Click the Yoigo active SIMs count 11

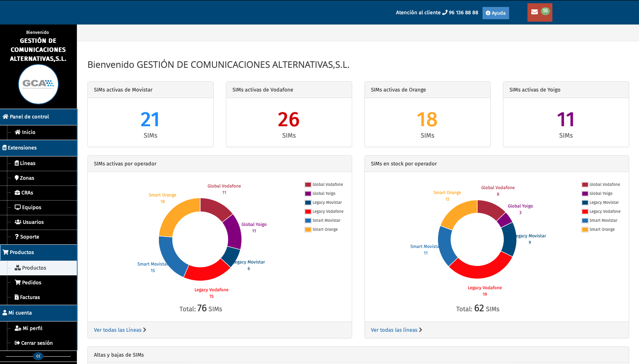565,120
